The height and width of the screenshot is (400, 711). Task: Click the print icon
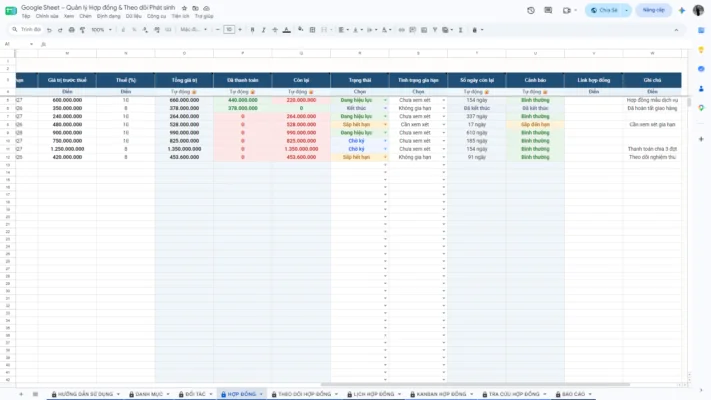[x=71, y=30]
